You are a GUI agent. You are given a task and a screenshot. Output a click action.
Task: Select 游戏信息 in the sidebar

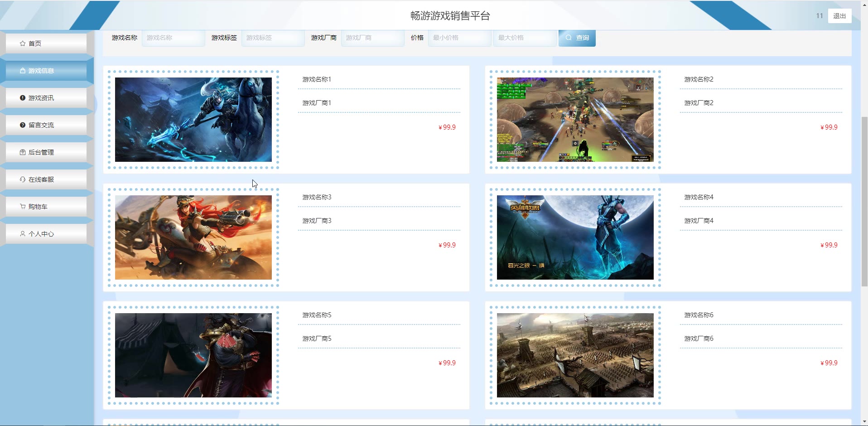pyautogui.click(x=46, y=71)
